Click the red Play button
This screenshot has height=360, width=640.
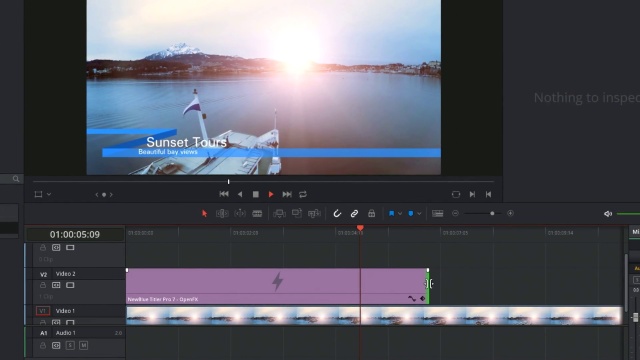pos(271,194)
